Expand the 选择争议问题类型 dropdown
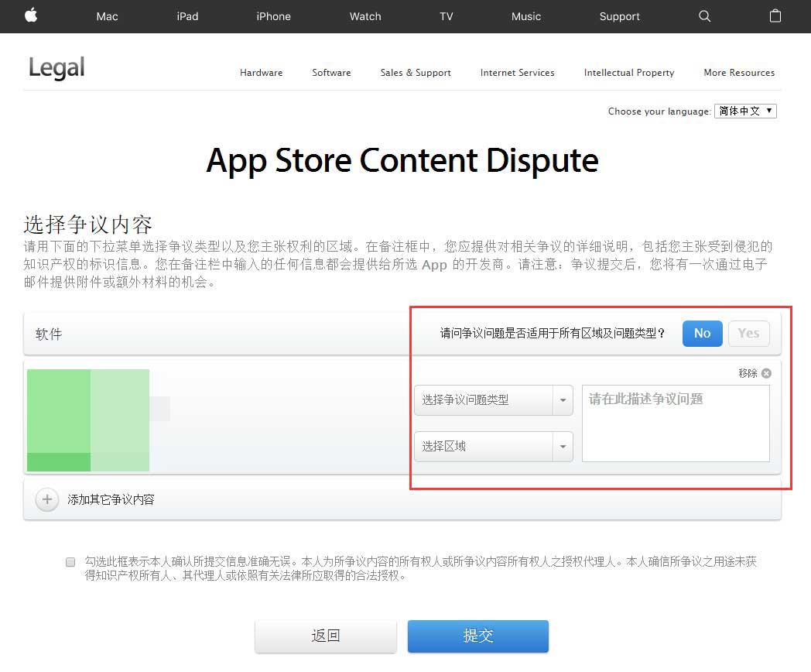Viewport: 811px width, 672px height. [x=494, y=400]
